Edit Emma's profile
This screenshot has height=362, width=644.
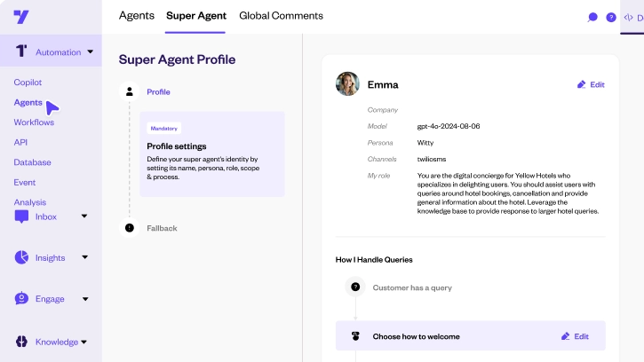pyautogui.click(x=591, y=84)
